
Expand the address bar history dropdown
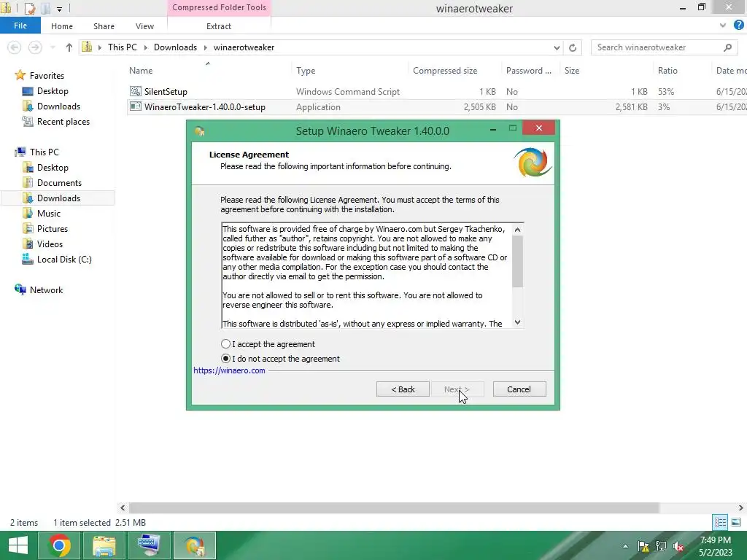tap(557, 47)
